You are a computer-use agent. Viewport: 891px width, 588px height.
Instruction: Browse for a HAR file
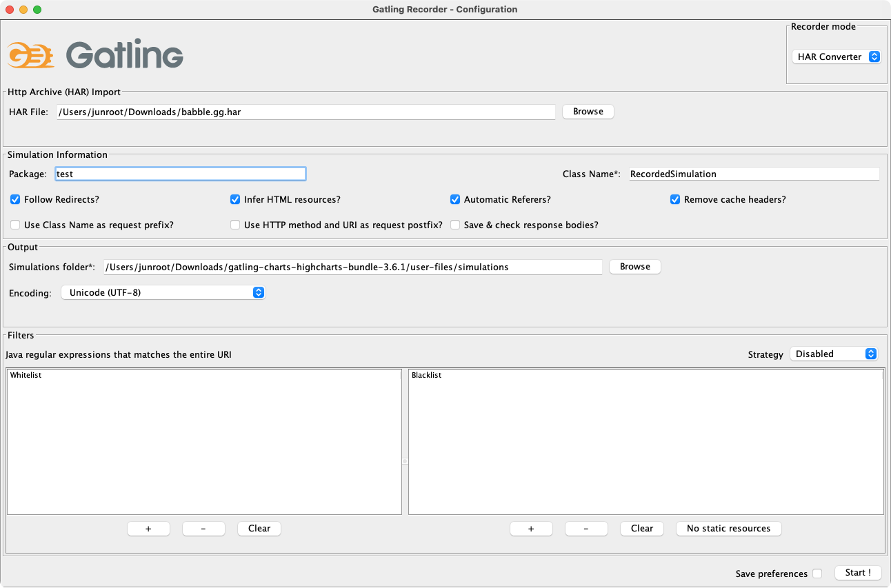point(588,112)
